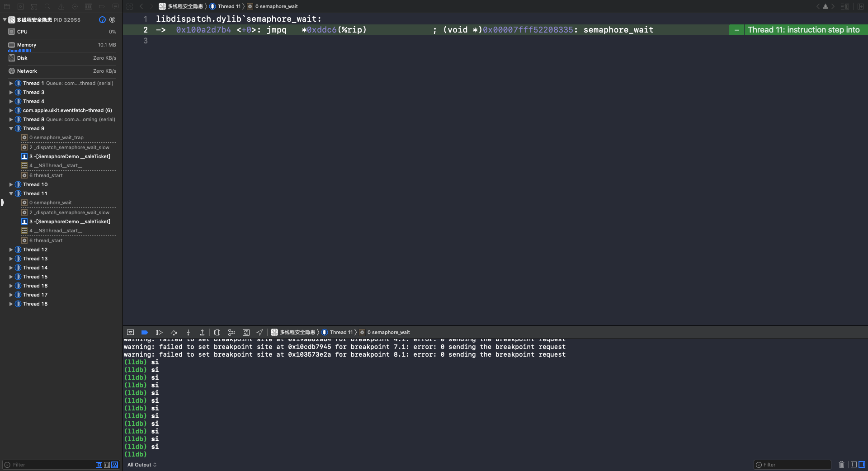This screenshot has height=471, width=868.
Task: Open the Source Control navigator icon
Action: click(21, 6)
